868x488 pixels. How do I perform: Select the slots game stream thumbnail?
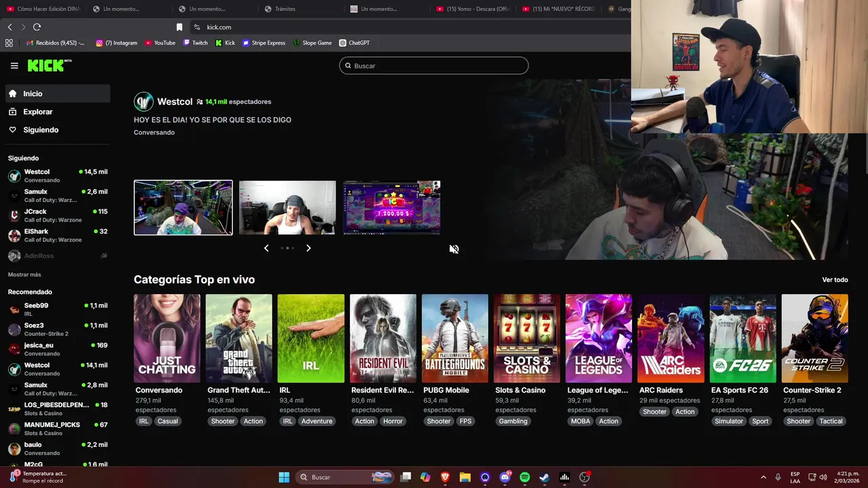tap(392, 207)
